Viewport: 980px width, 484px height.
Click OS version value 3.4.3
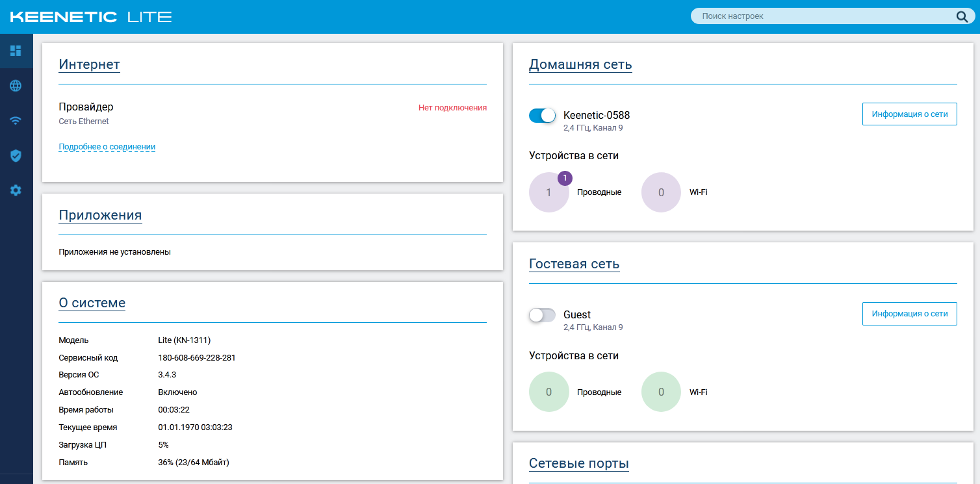(167, 375)
